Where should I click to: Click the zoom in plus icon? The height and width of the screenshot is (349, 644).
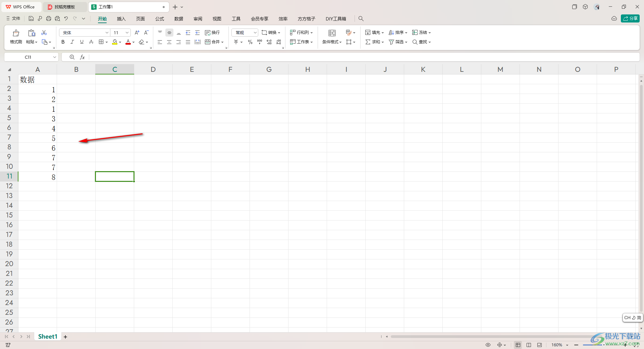(x=625, y=345)
